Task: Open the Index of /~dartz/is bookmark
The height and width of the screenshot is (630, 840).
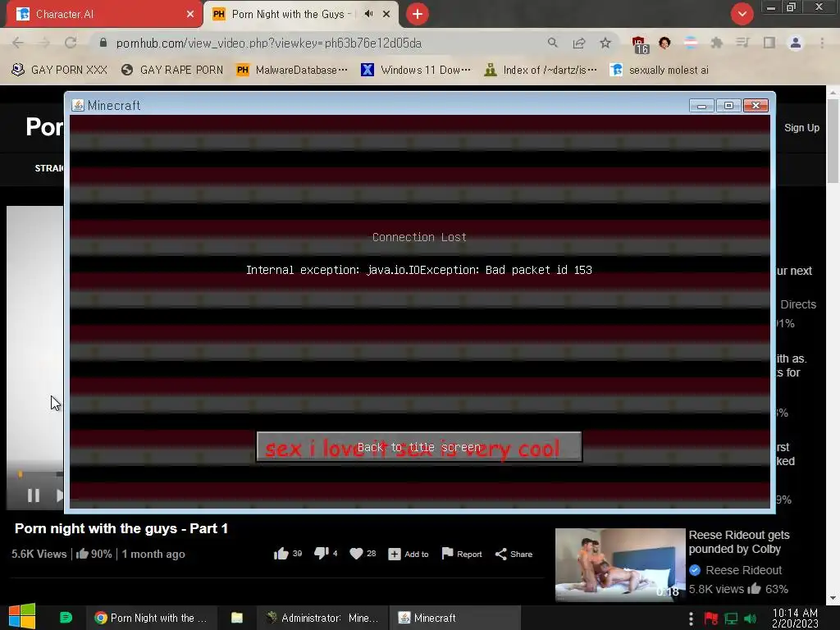Action: [x=541, y=71]
